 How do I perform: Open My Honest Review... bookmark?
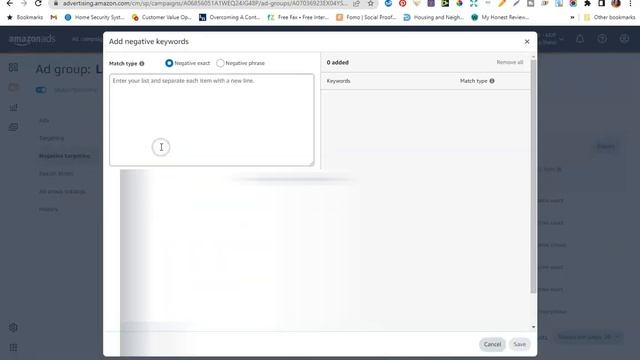(x=500, y=18)
